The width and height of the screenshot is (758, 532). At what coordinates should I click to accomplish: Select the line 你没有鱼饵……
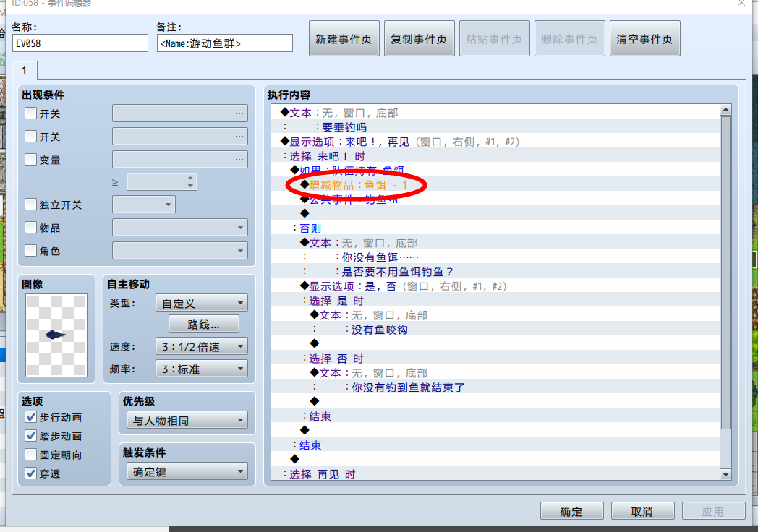coord(495,257)
